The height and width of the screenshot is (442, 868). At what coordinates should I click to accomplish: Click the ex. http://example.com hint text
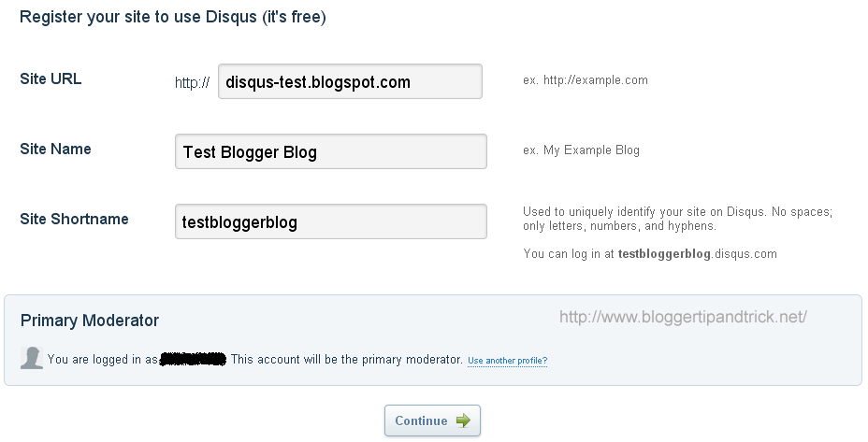[x=586, y=80]
